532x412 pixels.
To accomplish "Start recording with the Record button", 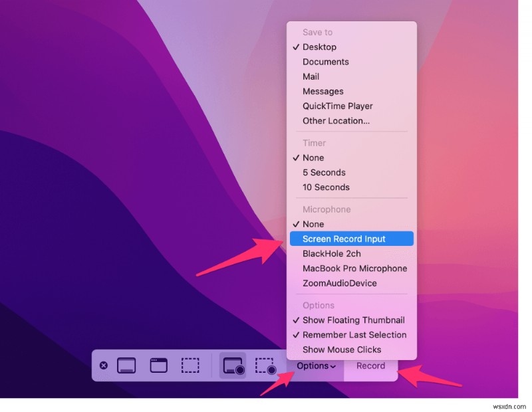I will point(370,365).
